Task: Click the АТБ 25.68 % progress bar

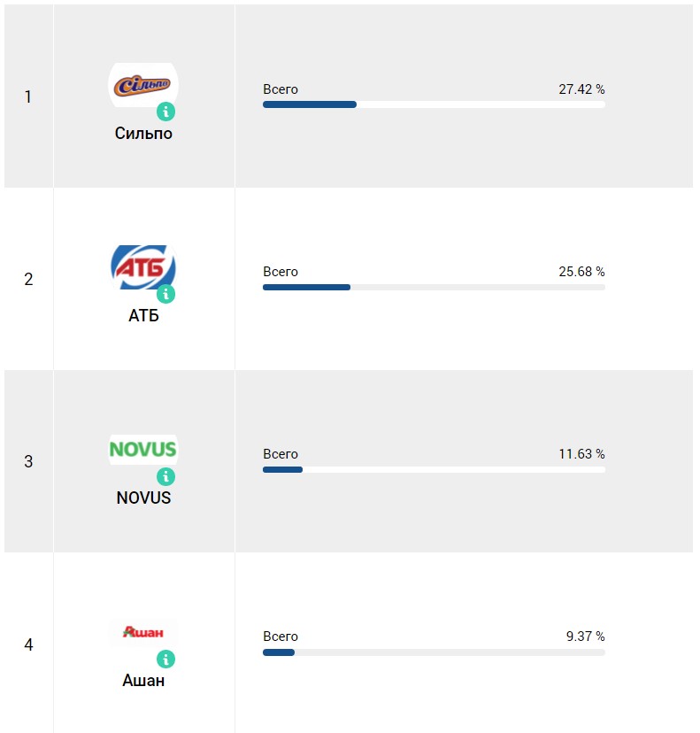Action: pyautogui.click(x=434, y=287)
